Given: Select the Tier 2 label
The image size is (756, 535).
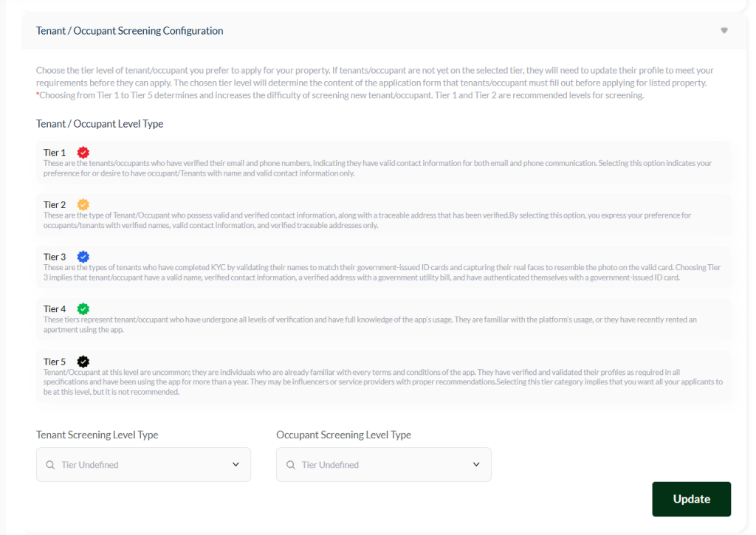Looking at the screenshot, I should (x=55, y=205).
